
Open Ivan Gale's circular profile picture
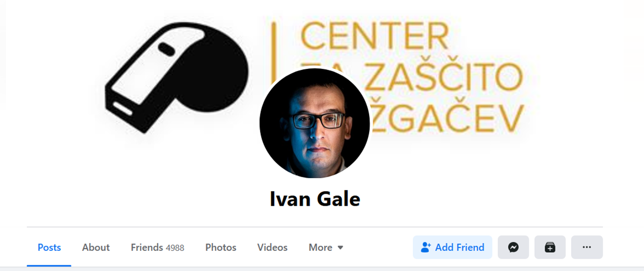pos(315,123)
